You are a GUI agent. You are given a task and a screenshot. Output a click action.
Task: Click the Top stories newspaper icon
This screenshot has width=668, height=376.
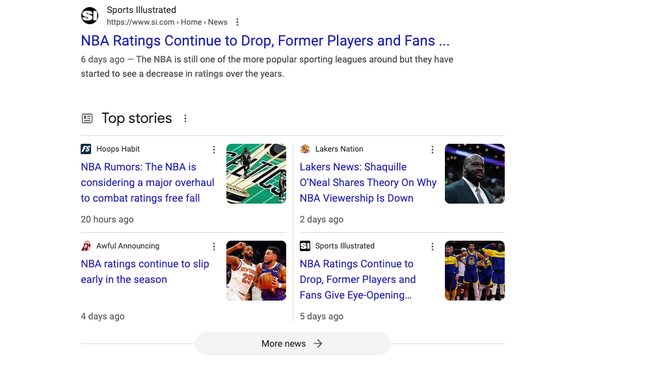87,118
